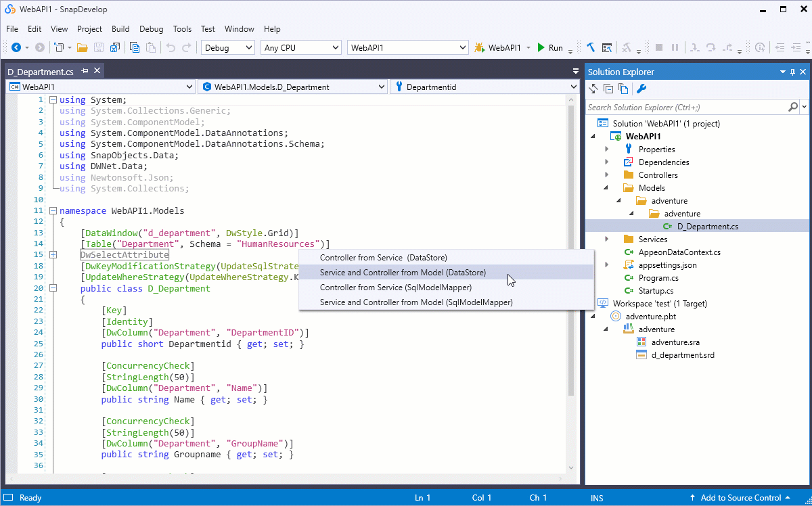The width and height of the screenshot is (812, 506).
Task: Close the D_Department.cs tab
Action: (x=97, y=71)
